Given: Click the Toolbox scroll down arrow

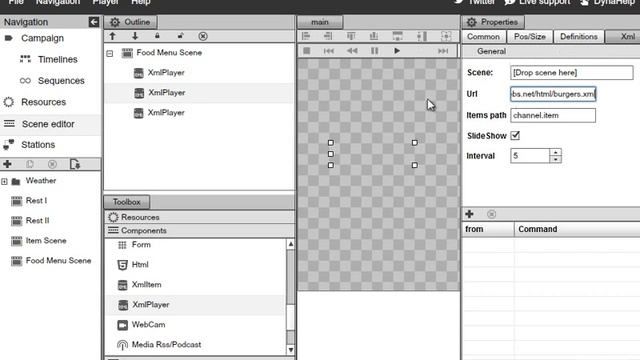Looking at the screenshot, I should (291, 350).
